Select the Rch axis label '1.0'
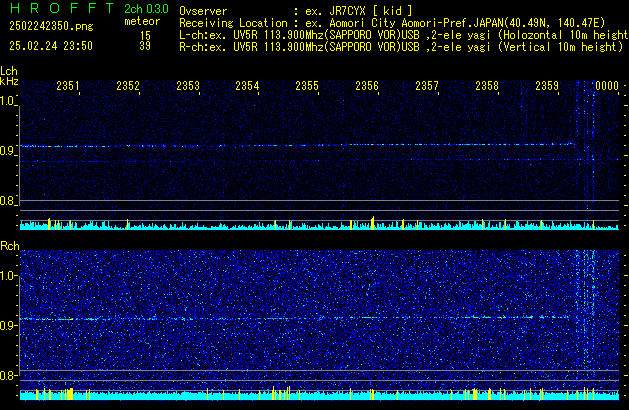The width and height of the screenshot is (629, 410). (x=8, y=276)
